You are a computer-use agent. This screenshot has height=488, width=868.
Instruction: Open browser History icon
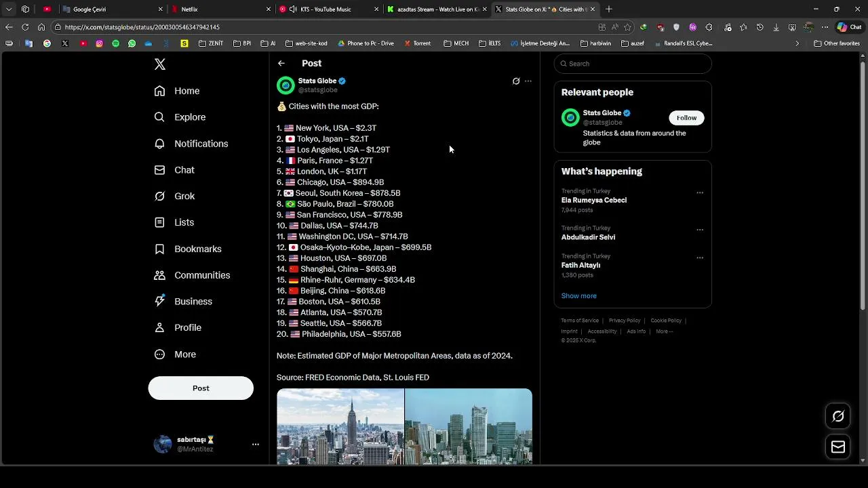[760, 27]
